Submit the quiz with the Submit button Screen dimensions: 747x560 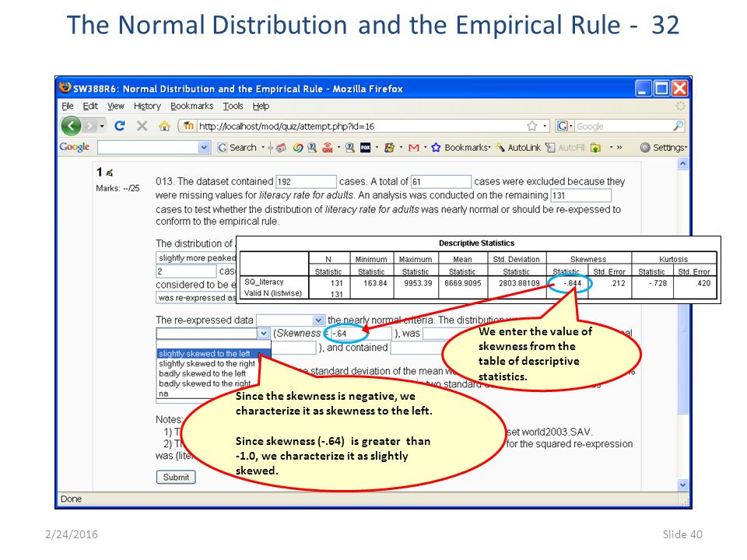(x=176, y=477)
